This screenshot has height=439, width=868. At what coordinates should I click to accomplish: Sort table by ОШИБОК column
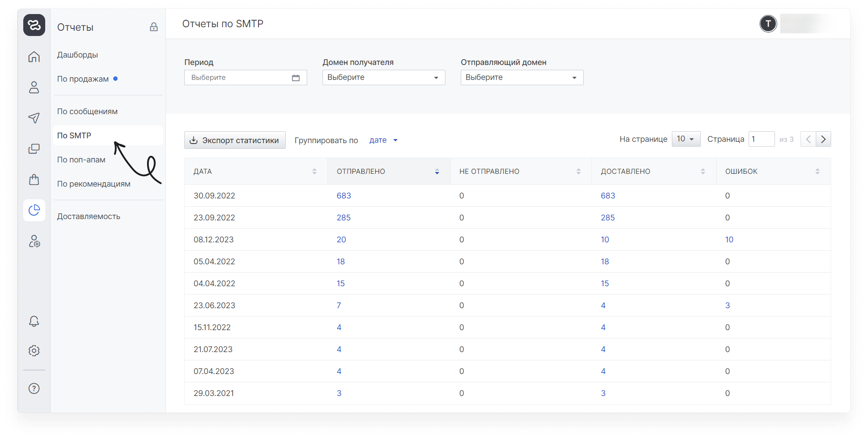click(x=818, y=171)
